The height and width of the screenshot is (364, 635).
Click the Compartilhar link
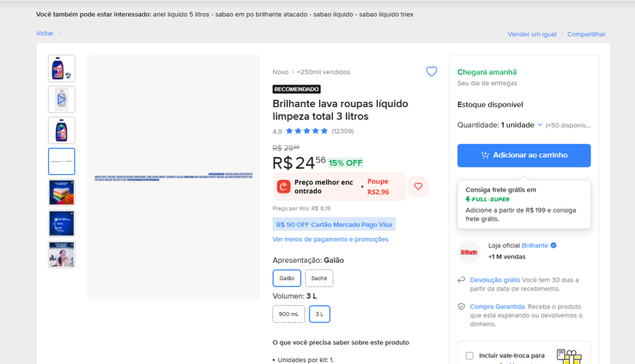pos(586,34)
